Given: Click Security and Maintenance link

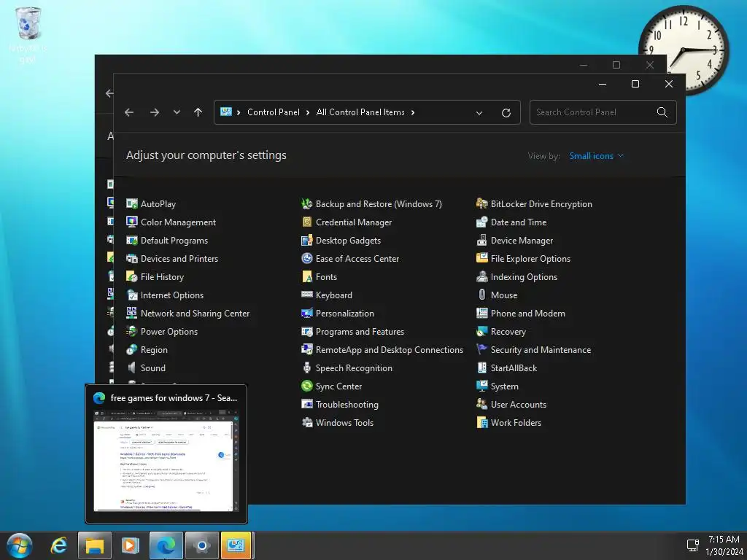Looking at the screenshot, I should point(541,350).
